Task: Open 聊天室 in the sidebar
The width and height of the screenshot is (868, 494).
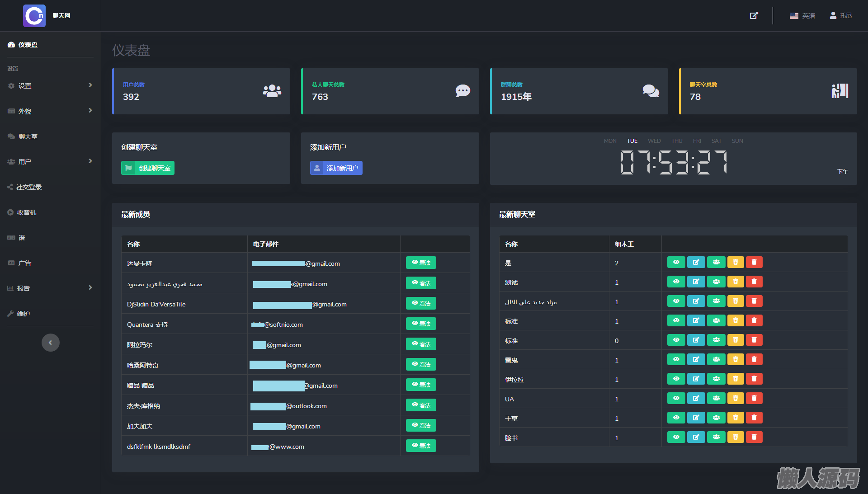Action: (x=28, y=136)
